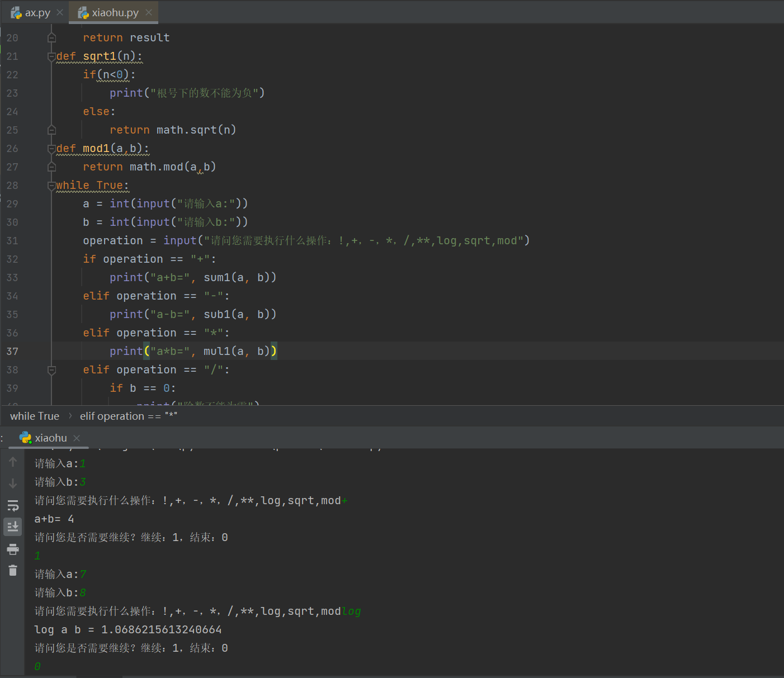Click fold marker at line 38
The image size is (784, 678).
(x=51, y=369)
